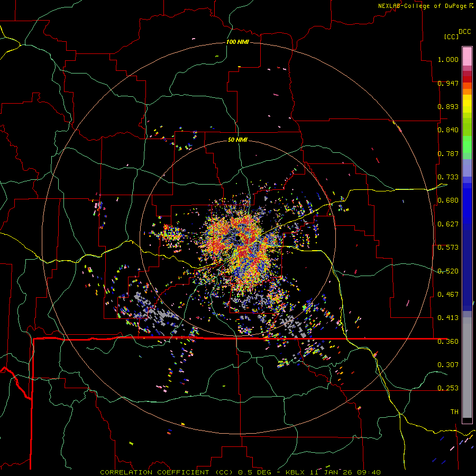This screenshot has width=476, height=476.
Task: Select the 1.000 value on the color scale
Action: point(448,59)
